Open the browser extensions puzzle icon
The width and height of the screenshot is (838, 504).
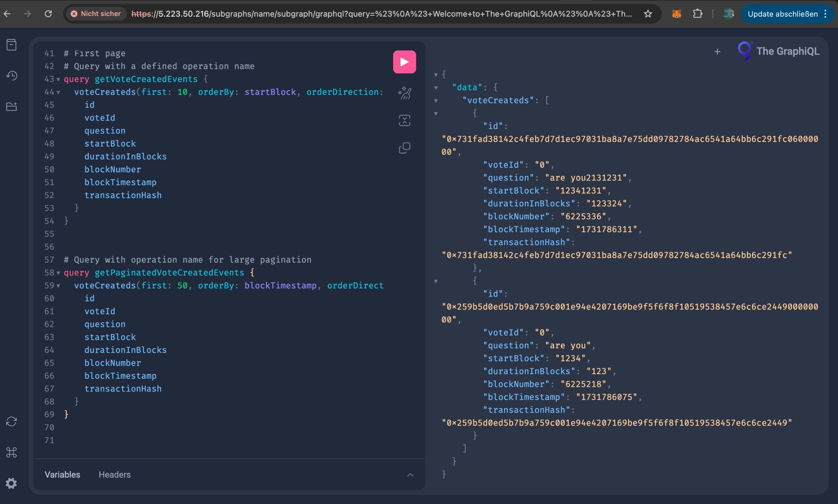click(697, 14)
